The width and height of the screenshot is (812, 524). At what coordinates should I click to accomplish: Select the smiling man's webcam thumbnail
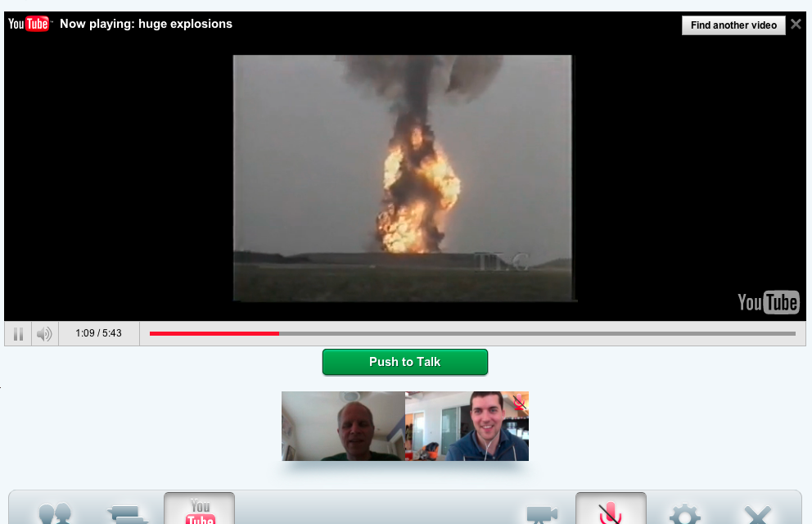tap(467, 426)
